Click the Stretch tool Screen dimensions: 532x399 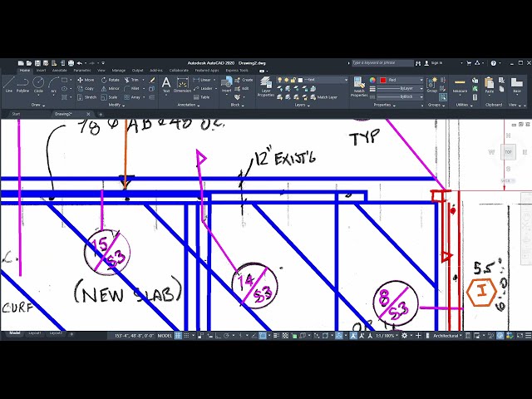[x=86, y=97]
